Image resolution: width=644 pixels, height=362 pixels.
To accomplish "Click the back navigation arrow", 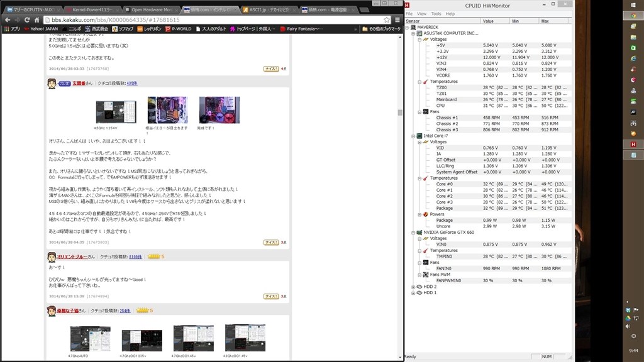I will click(x=8, y=19).
